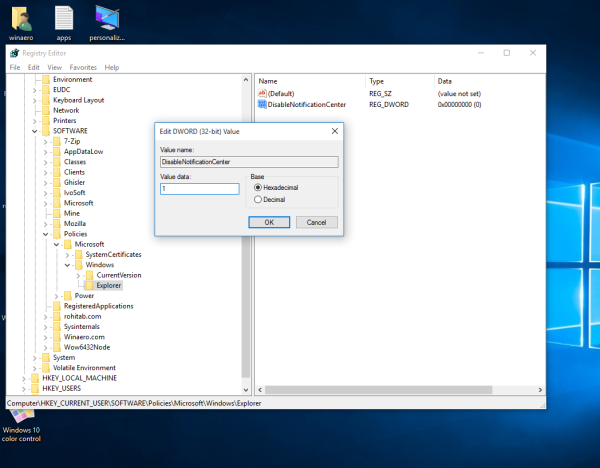Select the (Default) string value icon
The height and width of the screenshot is (468, 600).
click(262, 93)
